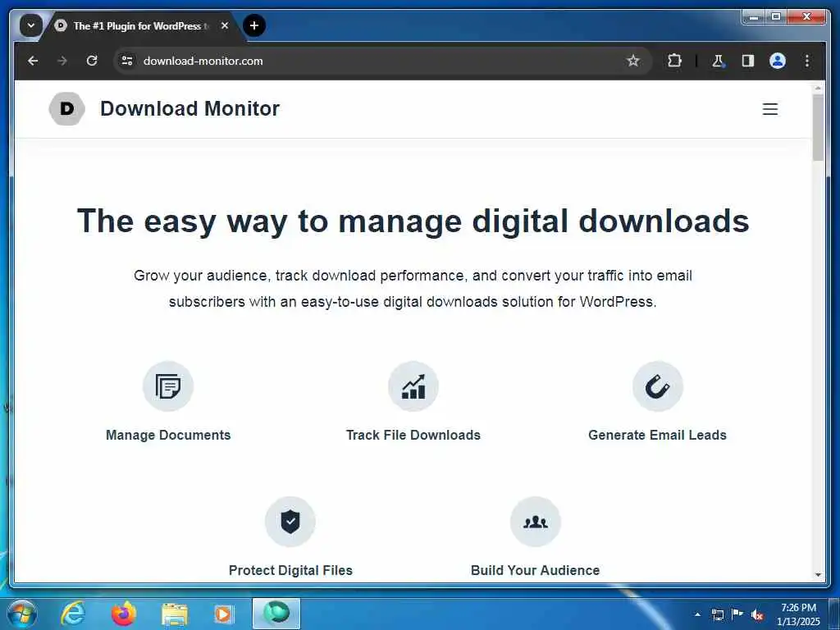Open Chrome three-dot menu
Image resolution: width=840 pixels, height=630 pixels.
[807, 61]
